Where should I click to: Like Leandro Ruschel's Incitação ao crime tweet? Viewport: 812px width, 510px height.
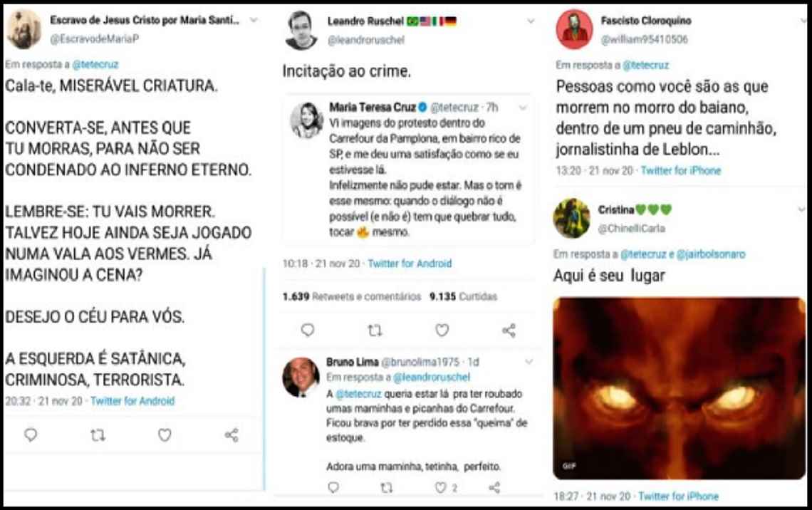coord(442,331)
